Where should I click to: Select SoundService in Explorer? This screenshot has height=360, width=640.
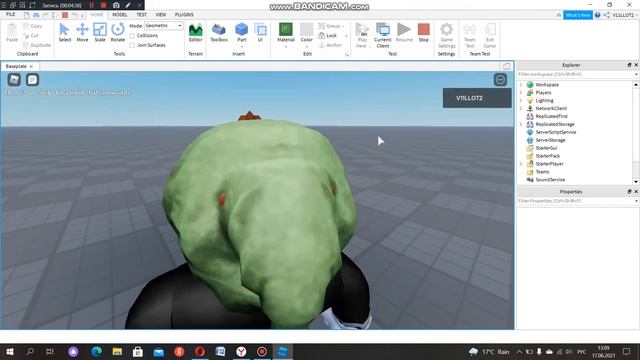550,180
